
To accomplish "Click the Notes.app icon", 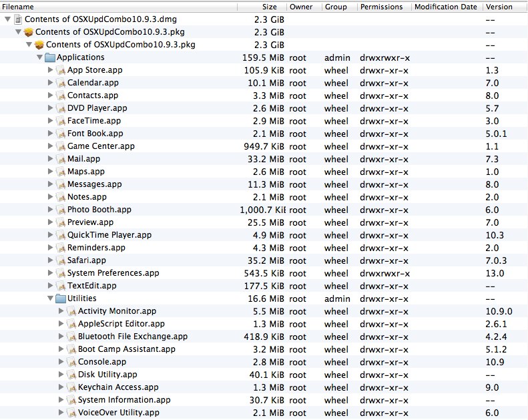I will click(x=61, y=197).
